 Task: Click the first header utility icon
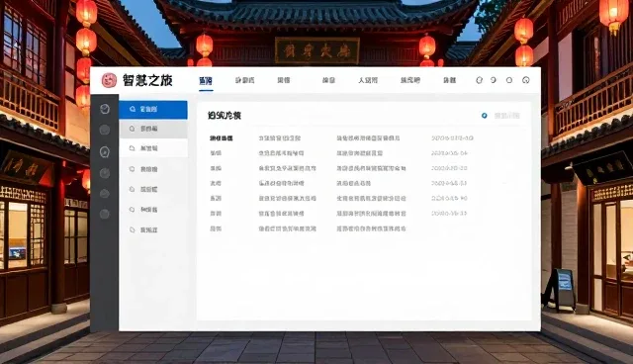tap(479, 80)
